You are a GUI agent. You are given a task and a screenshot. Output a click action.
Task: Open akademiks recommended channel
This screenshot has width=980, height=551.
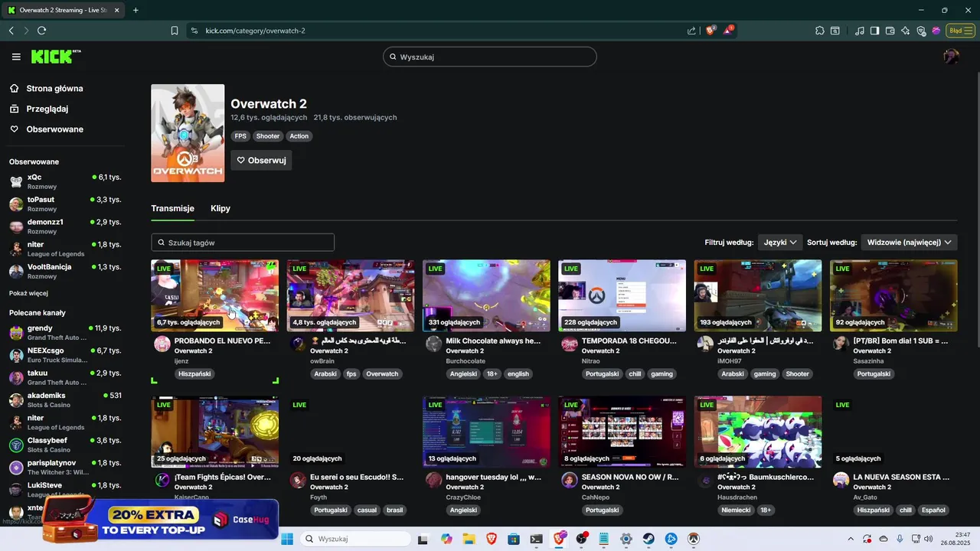[65, 400]
